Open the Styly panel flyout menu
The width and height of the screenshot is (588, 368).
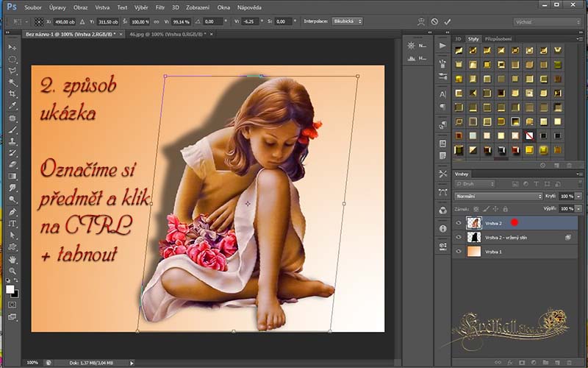click(x=581, y=39)
